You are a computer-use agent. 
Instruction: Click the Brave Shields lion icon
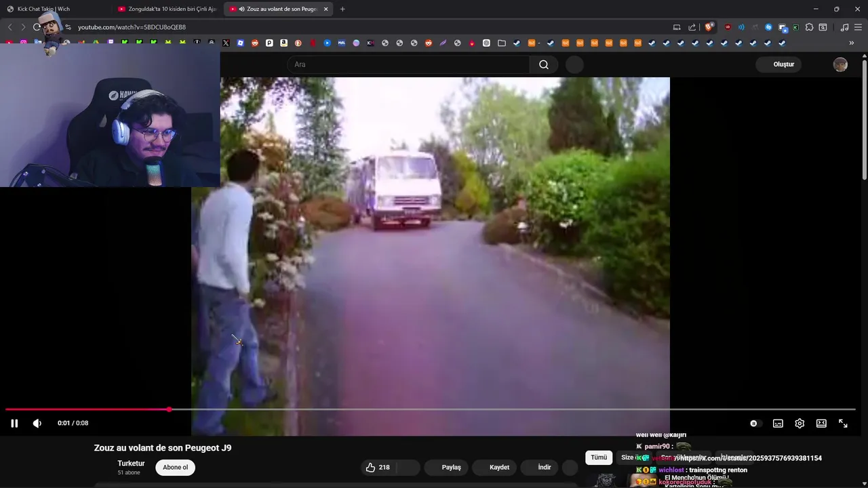coord(709,27)
